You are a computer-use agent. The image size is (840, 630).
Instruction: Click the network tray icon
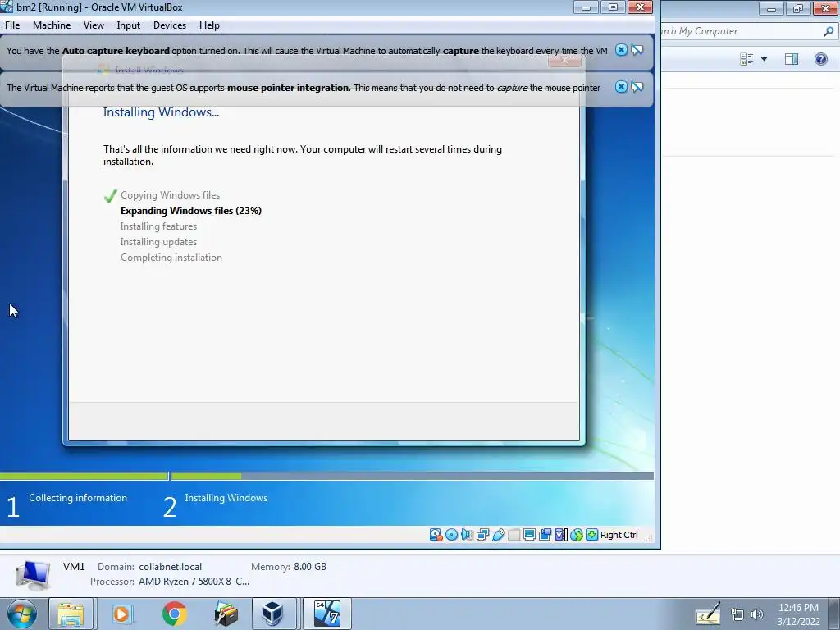737,614
